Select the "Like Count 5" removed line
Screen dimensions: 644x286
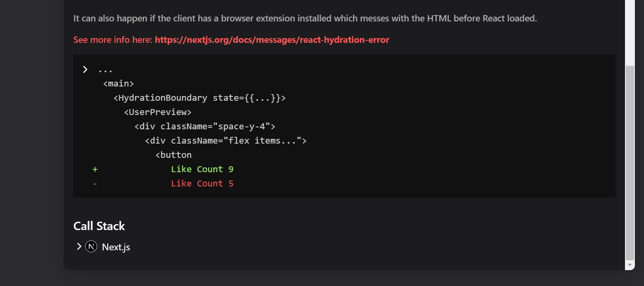(x=202, y=184)
